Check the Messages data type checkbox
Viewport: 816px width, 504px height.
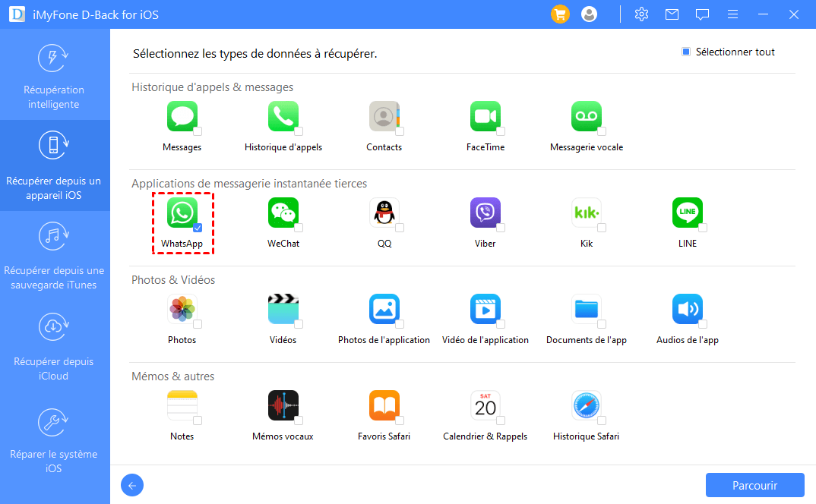[x=198, y=131]
